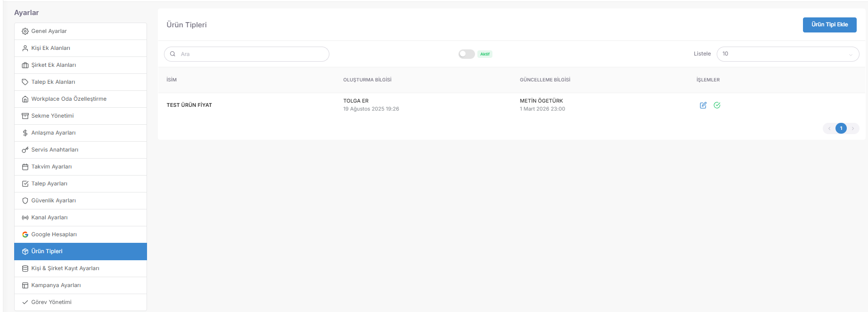Click the Kişi Ek Alanları person icon
Viewport: 868px width, 312px height.
[x=25, y=48]
